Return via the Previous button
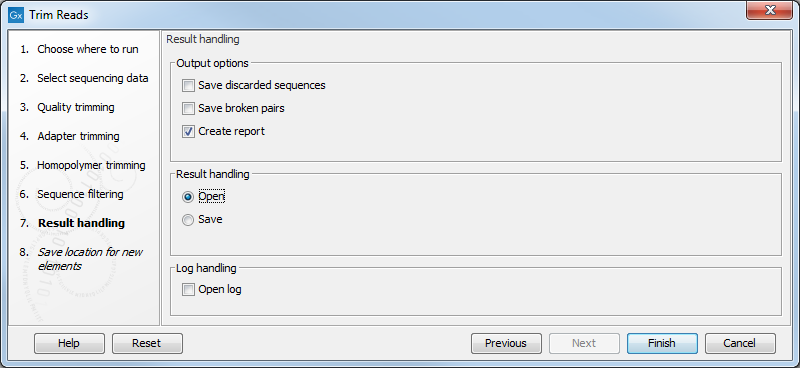This screenshot has height=368, width=800. pos(506,344)
